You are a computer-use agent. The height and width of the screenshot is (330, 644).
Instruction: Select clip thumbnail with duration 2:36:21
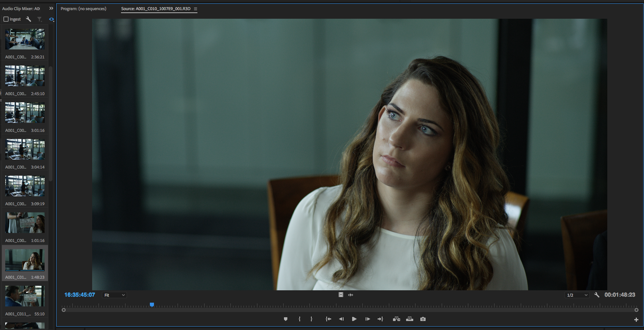[25, 39]
